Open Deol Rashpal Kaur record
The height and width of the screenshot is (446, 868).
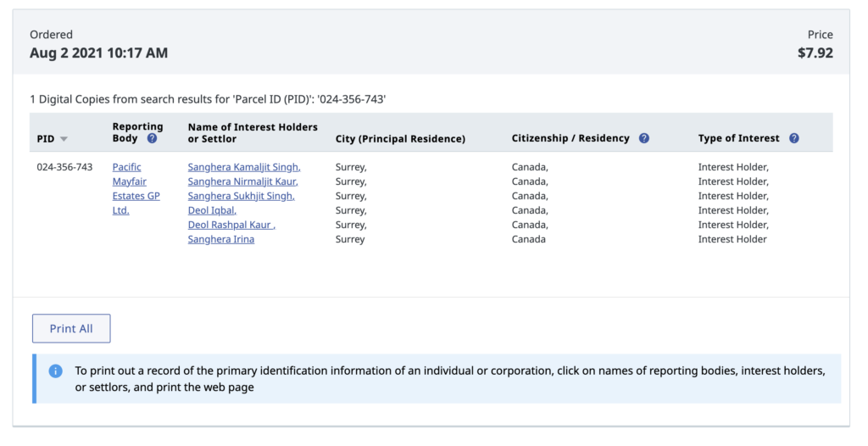click(231, 225)
